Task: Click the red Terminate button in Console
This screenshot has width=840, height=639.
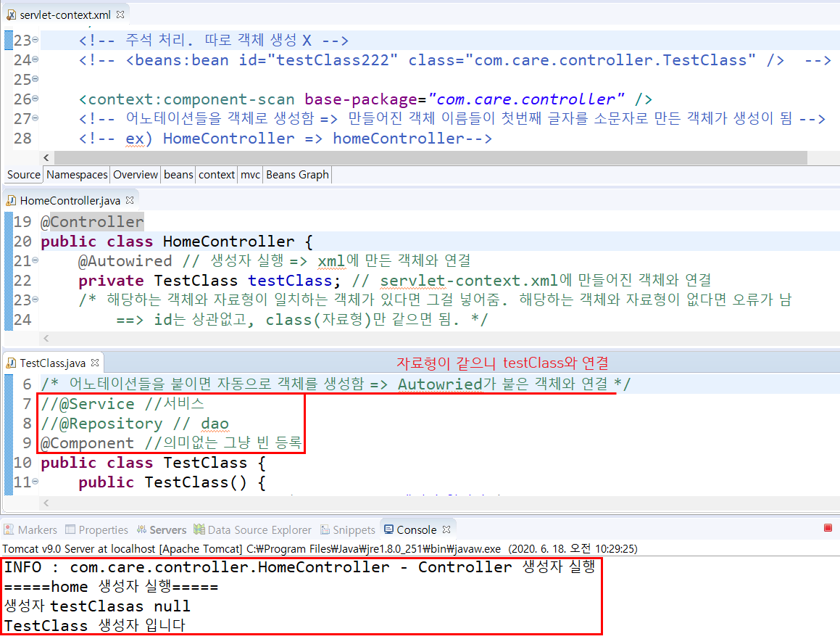Action: (x=828, y=528)
